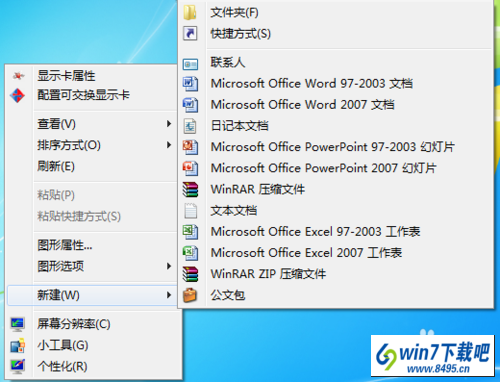Click the WinRAR ZIP archive icon

(x=190, y=274)
